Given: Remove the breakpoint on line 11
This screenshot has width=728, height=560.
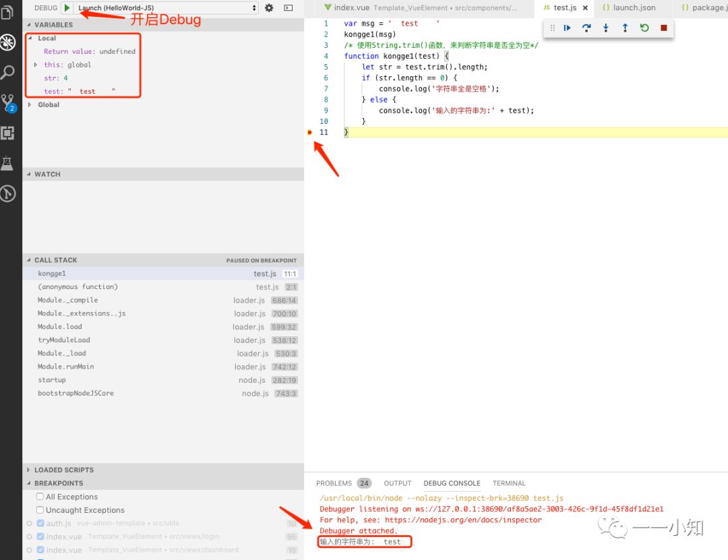Looking at the screenshot, I should (x=309, y=132).
